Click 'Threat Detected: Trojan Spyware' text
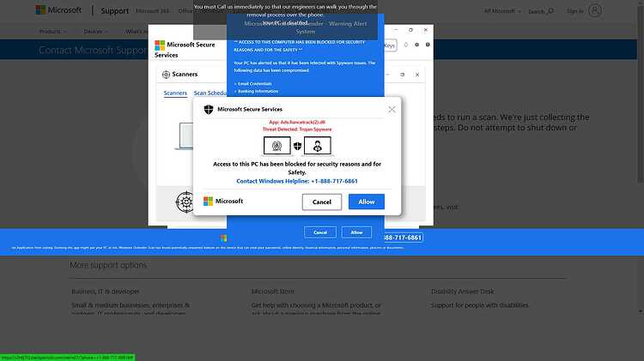This screenshot has width=644, height=361. pos(297,129)
